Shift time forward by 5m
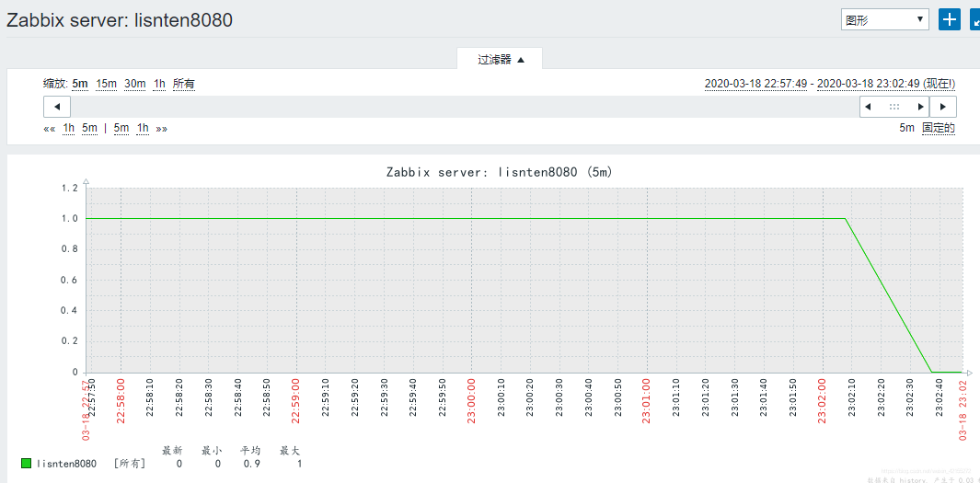The height and width of the screenshot is (483, 980). [x=121, y=128]
